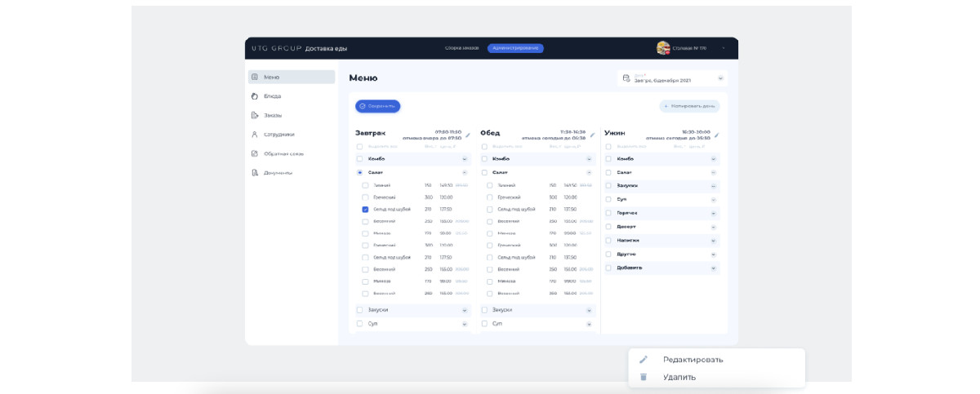The image size is (980, 394).
Task: Click the Сотрудники person icon in the sidebar
Action: point(255,135)
